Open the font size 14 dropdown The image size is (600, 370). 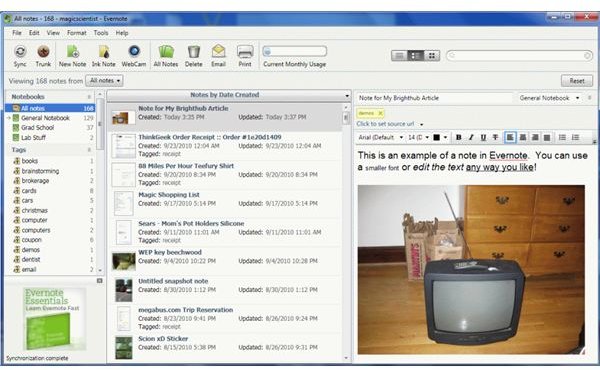coord(418,137)
